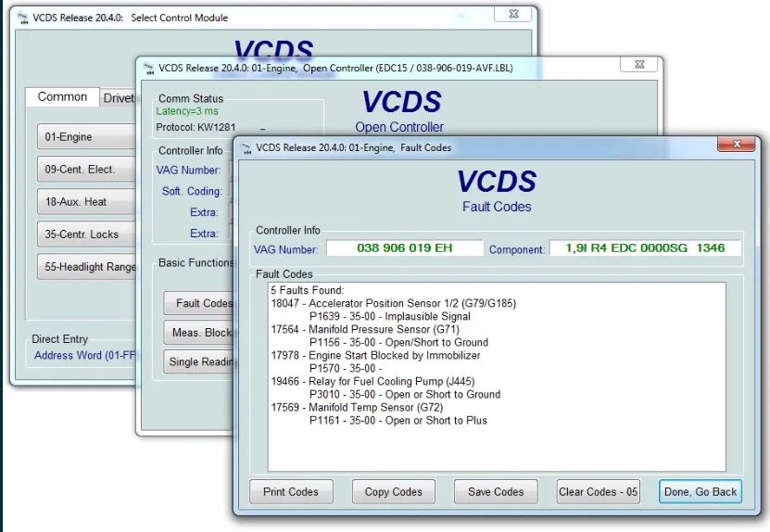Select line P3010 Open or Short to Ground

click(405, 395)
